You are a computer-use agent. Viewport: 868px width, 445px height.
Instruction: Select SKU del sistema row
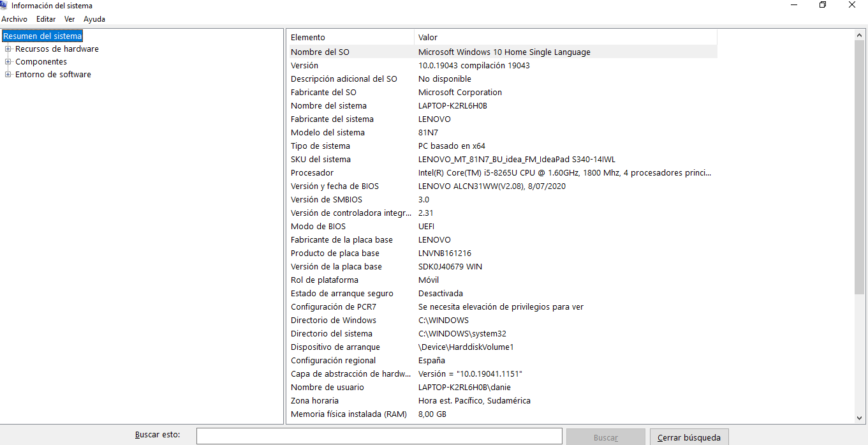pos(503,160)
